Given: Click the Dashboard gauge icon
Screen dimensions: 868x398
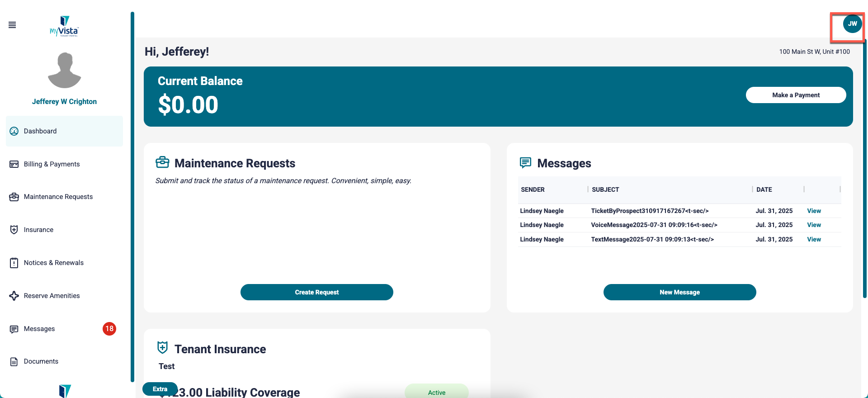Looking at the screenshot, I should pos(14,131).
